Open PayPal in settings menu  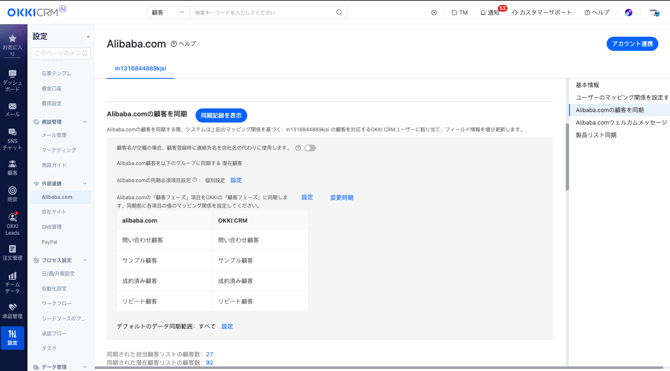point(49,242)
